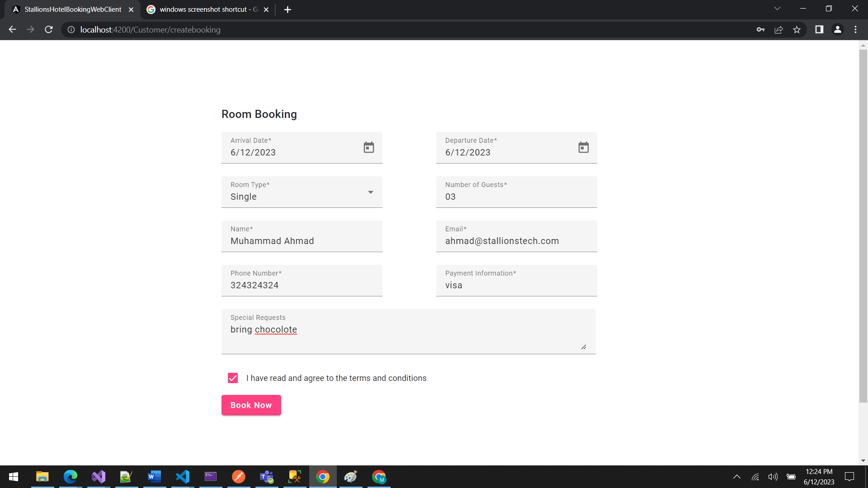The image size is (868, 488).
Task: Open File Explorer from taskbar
Action: (42, 477)
